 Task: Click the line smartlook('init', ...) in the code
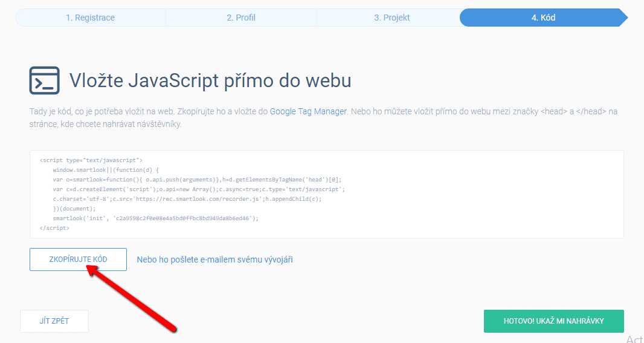(156, 218)
